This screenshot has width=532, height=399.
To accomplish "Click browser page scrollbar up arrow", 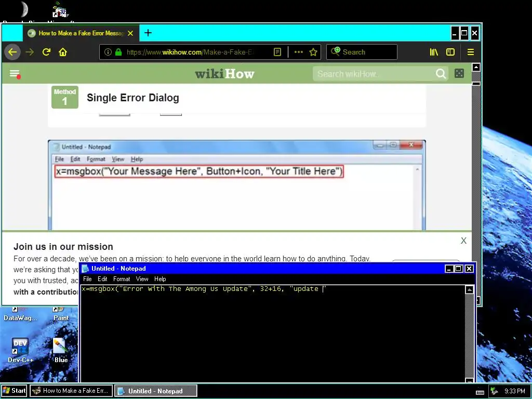I will click(x=476, y=68).
